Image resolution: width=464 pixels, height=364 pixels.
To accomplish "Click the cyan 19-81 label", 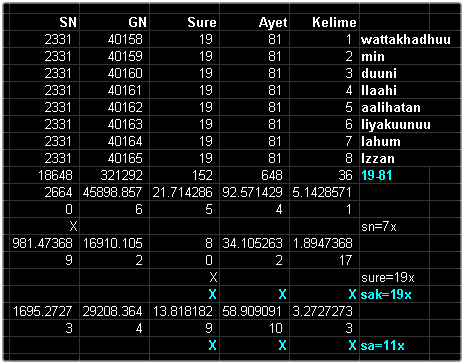I will click(377, 175).
